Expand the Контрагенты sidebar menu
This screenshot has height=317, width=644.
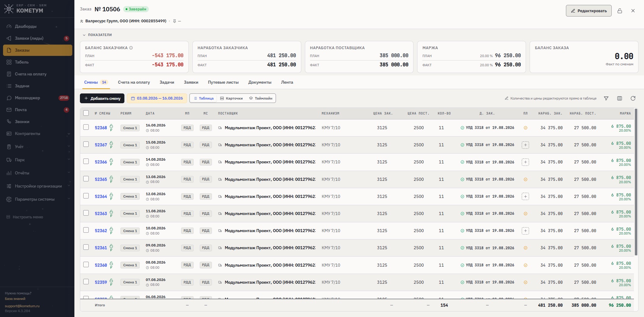(x=38, y=133)
